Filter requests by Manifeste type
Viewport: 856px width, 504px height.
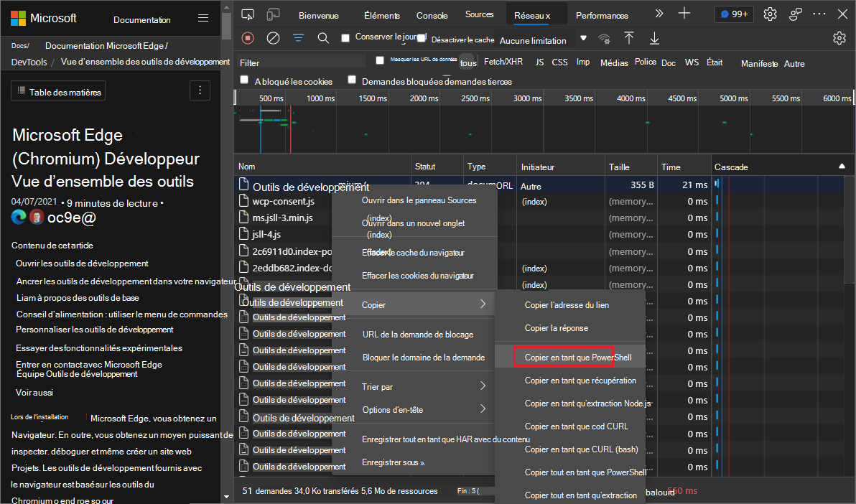coord(759,63)
